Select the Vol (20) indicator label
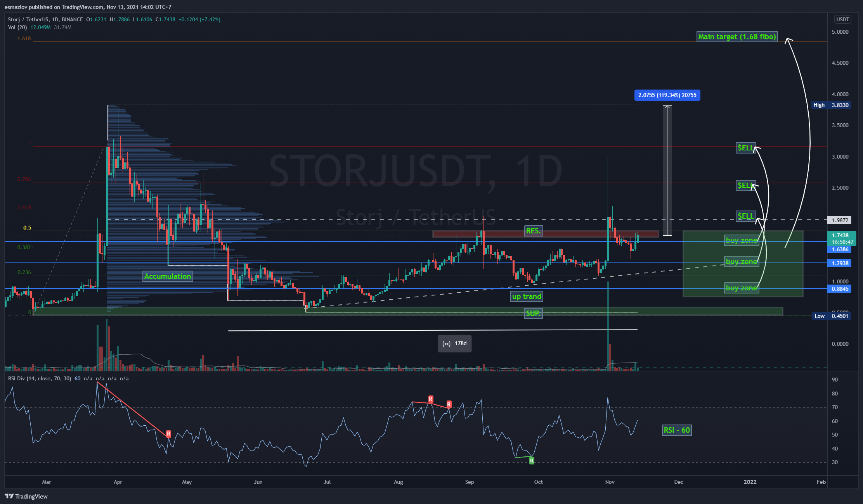Image resolution: width=863 pixels, height=504 pixels. (17, 27)
